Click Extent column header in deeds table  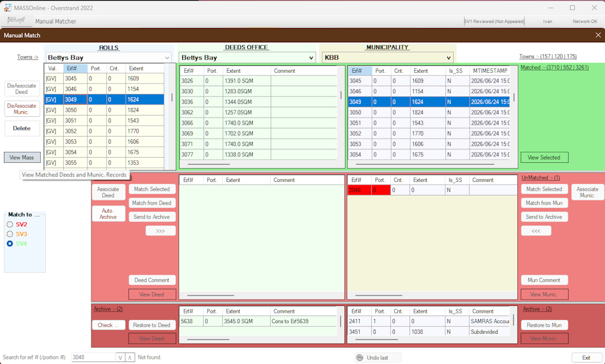[x=247, y=71]
